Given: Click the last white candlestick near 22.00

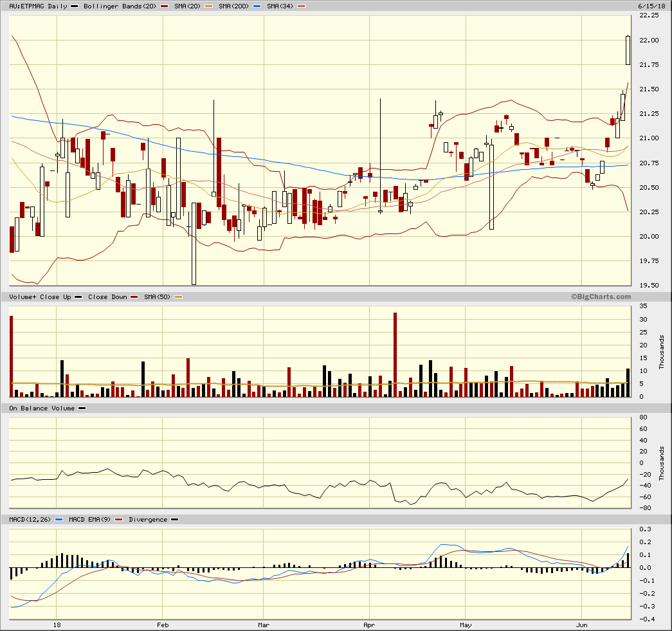Looking at the screenshot, I should click(628, 50).
